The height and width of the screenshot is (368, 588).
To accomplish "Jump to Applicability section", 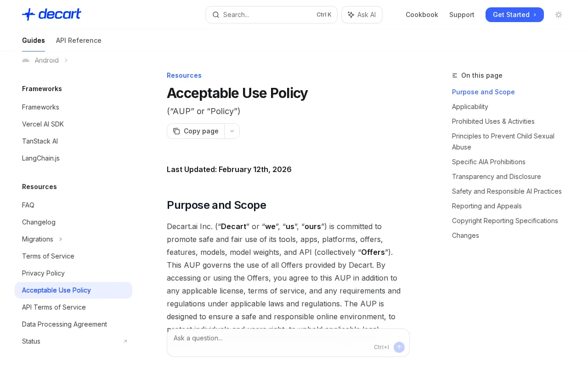I will coord(470,107).
